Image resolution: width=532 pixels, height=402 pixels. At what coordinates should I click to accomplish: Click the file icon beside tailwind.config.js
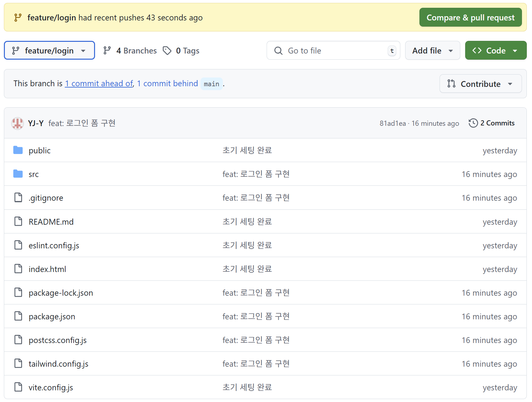tap(18, 363)
